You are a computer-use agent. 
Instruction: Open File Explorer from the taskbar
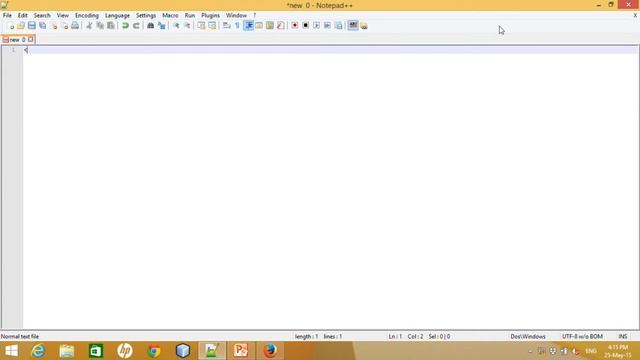tap(67, 351)
